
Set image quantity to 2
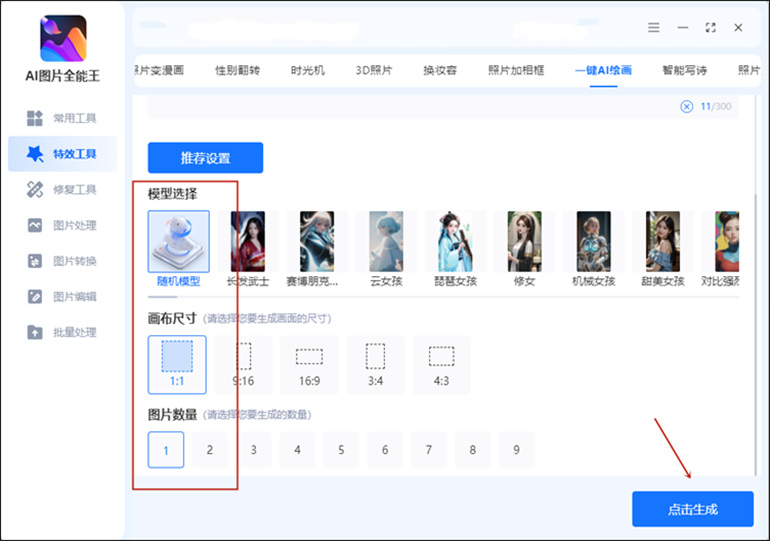click(x=210, y=450)
